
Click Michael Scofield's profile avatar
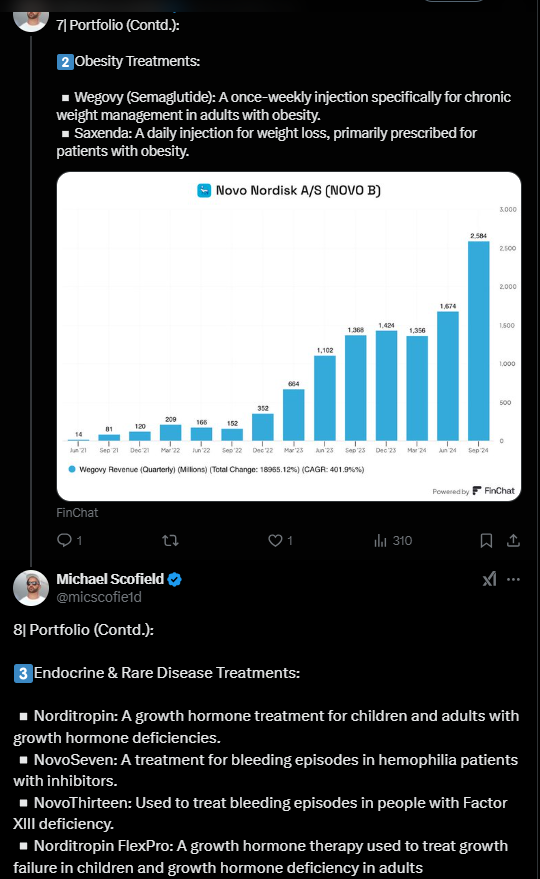(31, 587)
